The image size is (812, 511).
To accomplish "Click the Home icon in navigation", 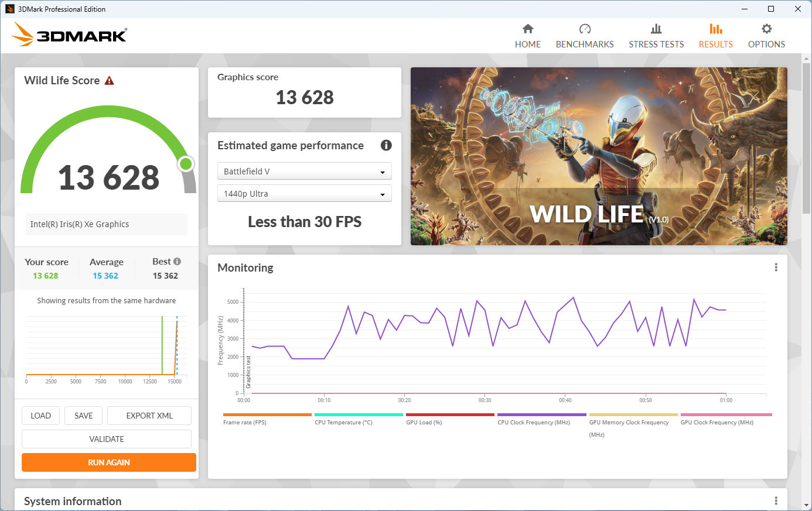I will 528,29.
